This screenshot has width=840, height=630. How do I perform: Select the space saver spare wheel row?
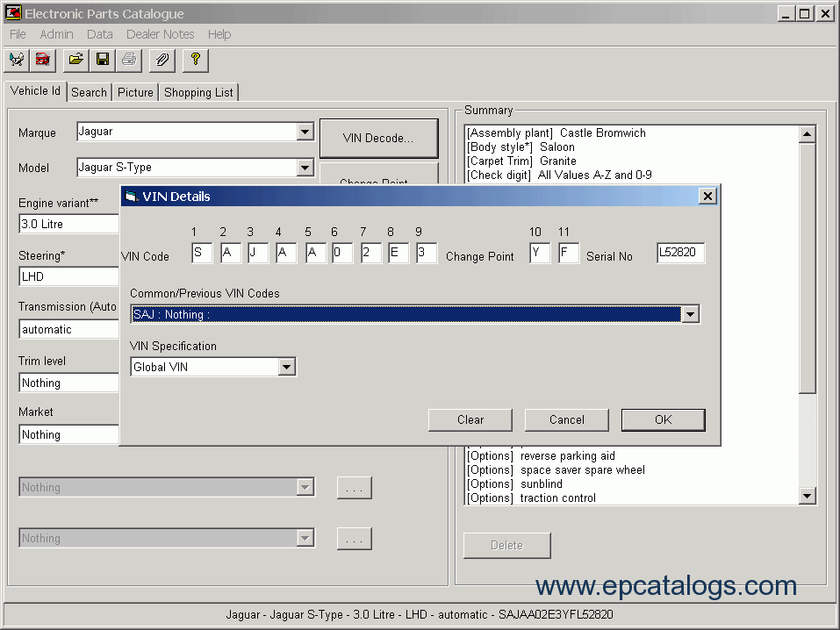[x=556, y=469]
